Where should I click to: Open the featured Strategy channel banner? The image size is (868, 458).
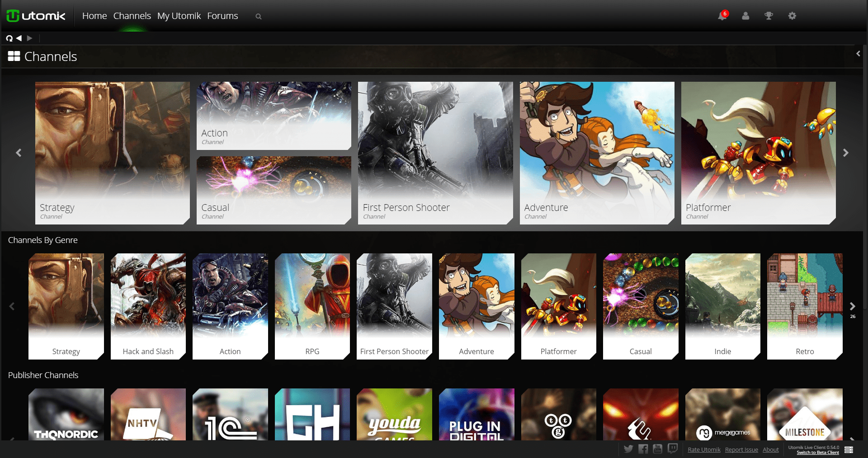(x=113, y=153)
